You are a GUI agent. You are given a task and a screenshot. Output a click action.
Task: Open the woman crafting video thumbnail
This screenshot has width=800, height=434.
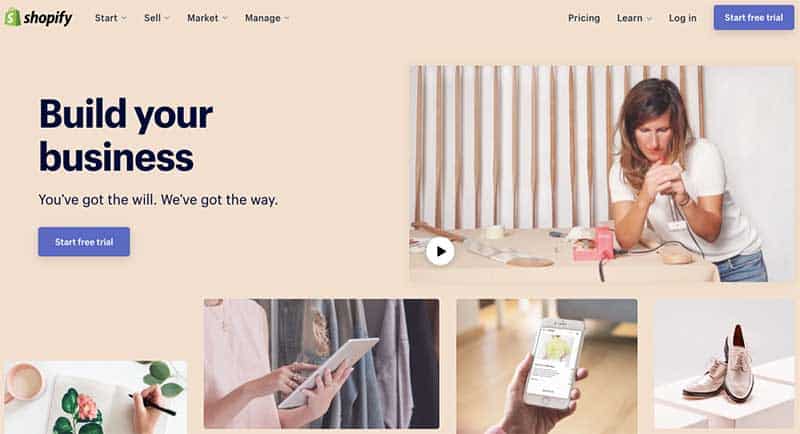[x=602, y=173]
